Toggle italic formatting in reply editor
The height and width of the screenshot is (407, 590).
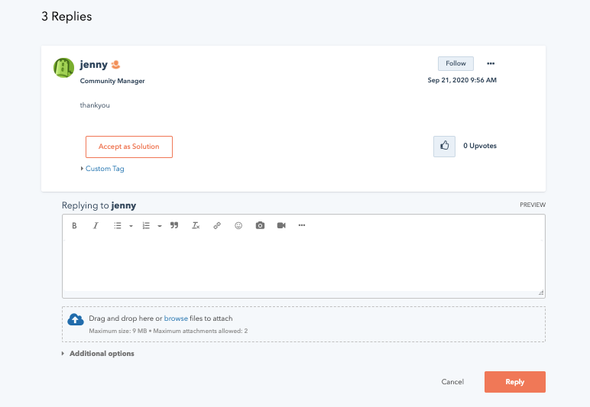pyautogui.click(x=96, y=226)
